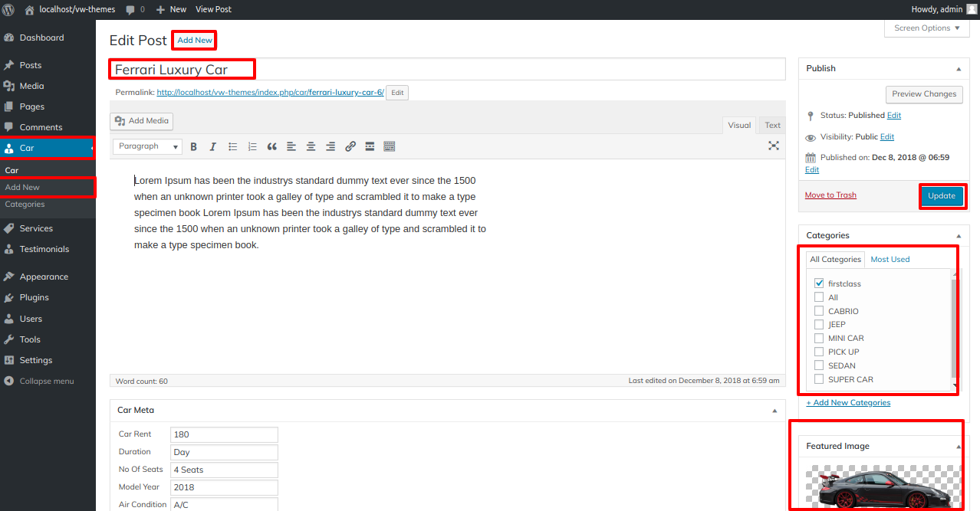This screenshot has width=980, height=511.
Task: Tick the SUPER CAR category
Action: (819, 379)
